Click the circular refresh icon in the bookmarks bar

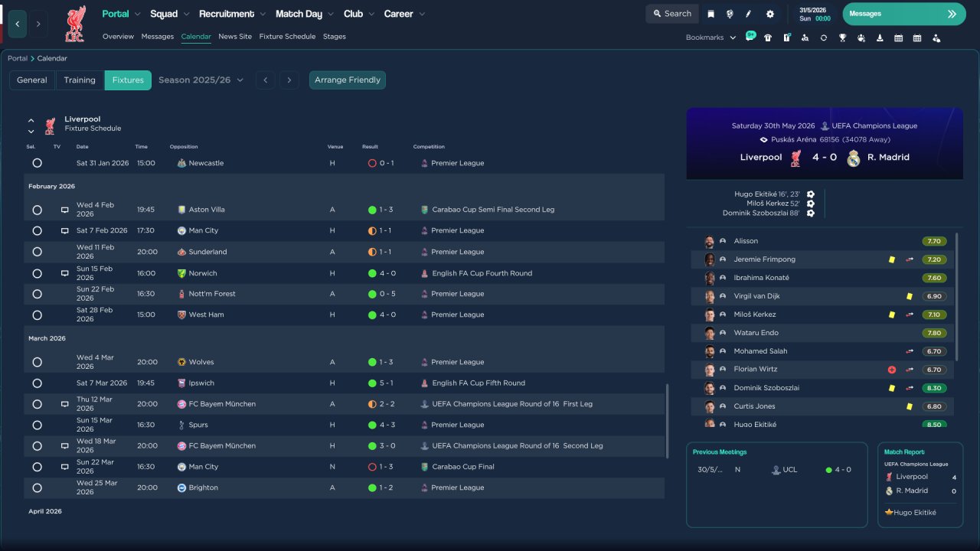(x=824, y=37)
